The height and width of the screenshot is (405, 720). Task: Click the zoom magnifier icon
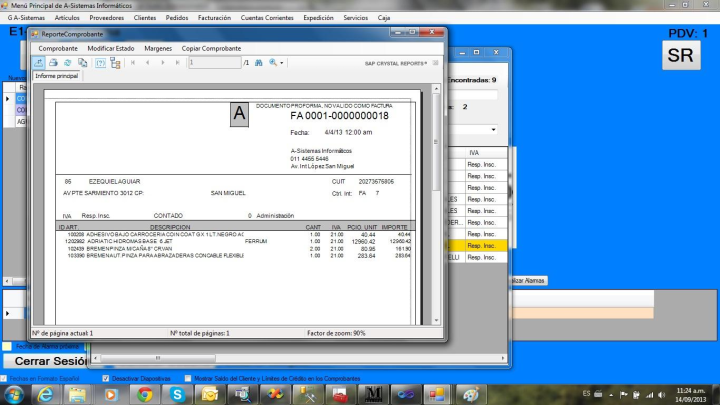[273, 62]
